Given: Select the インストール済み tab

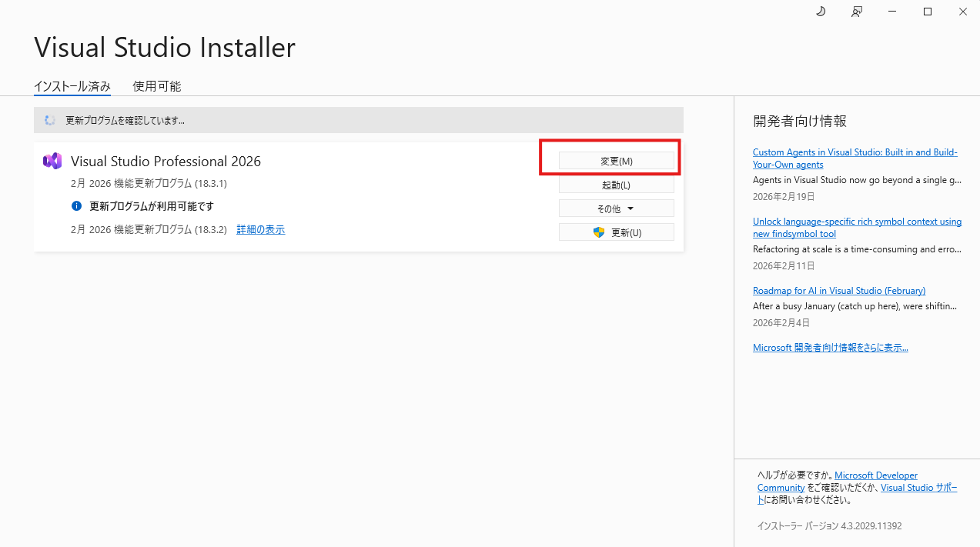Looking at the screenshot, I should click(72, 86).
